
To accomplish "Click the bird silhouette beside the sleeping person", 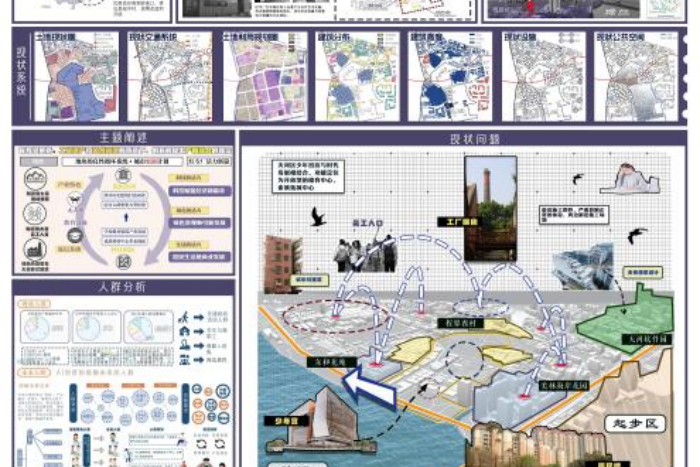I will click(578, 180).
